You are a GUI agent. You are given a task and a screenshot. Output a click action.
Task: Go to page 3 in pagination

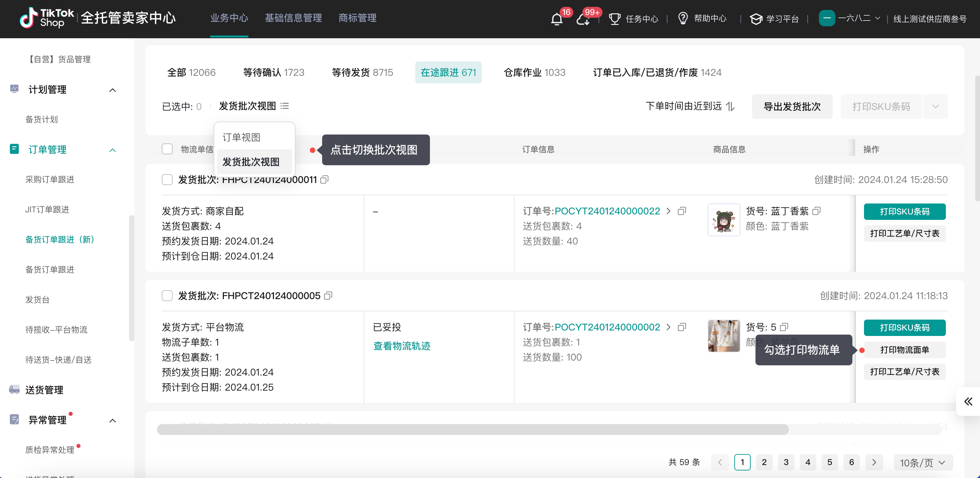click(x=786, y=462)
